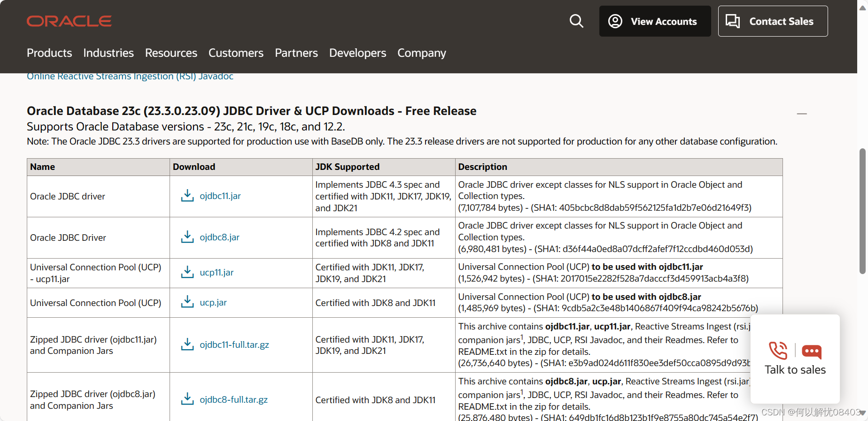
Task: Download the ojdbc8-full.tar.gz archive link
Action: 233,399
